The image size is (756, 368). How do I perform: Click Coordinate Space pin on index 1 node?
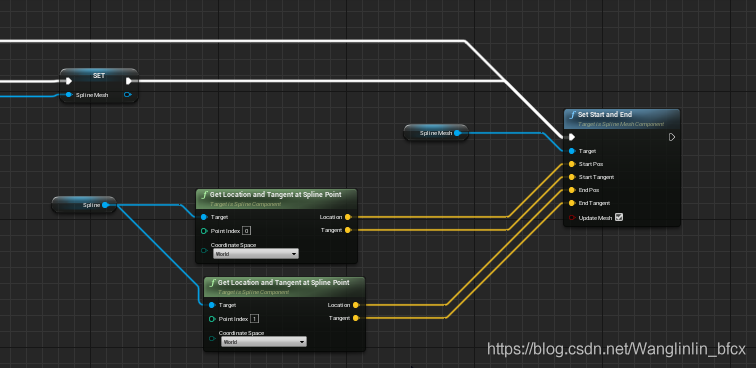pos(212,338)
